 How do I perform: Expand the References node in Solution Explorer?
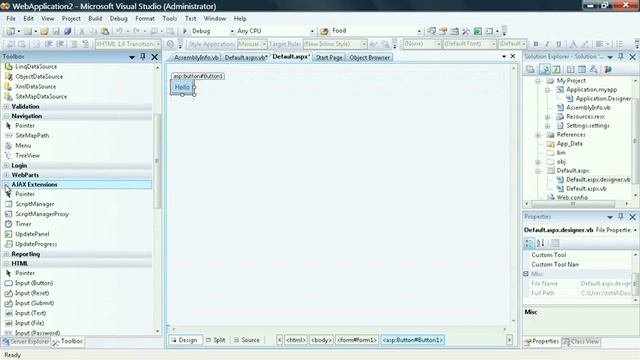click(x=538, y=135)
